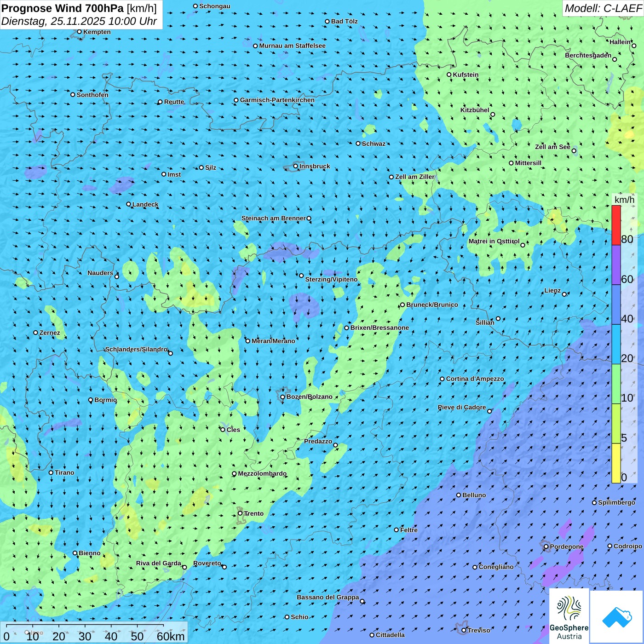Click the Bad Tölz label
644x644 pixels.
tap(344, 21)
